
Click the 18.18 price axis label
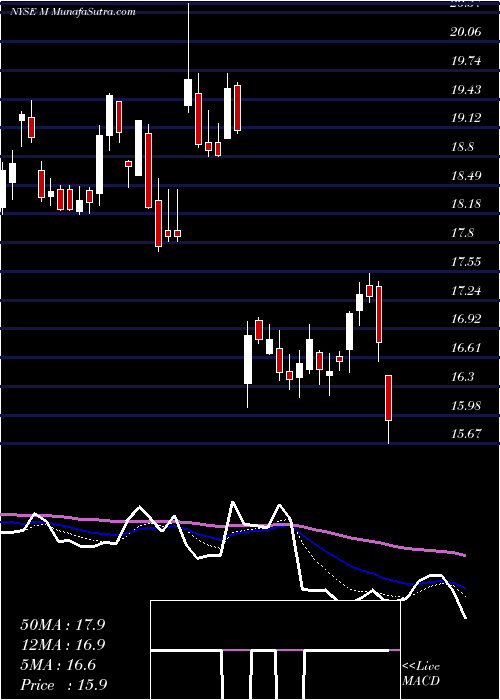(x=467, y=204)
